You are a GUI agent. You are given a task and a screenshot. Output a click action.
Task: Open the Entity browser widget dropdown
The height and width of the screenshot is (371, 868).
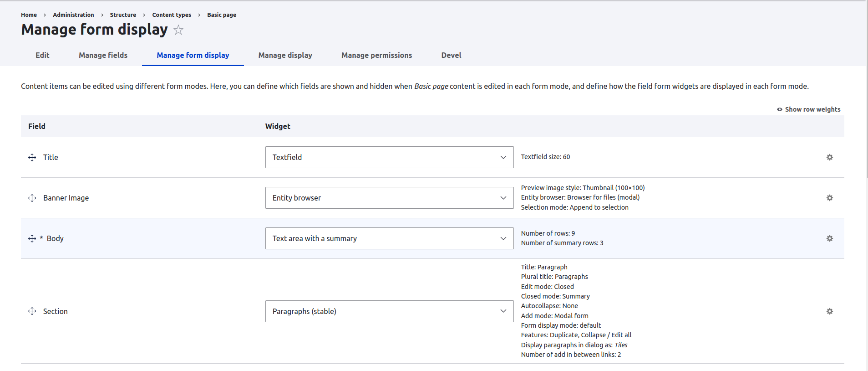389,198
